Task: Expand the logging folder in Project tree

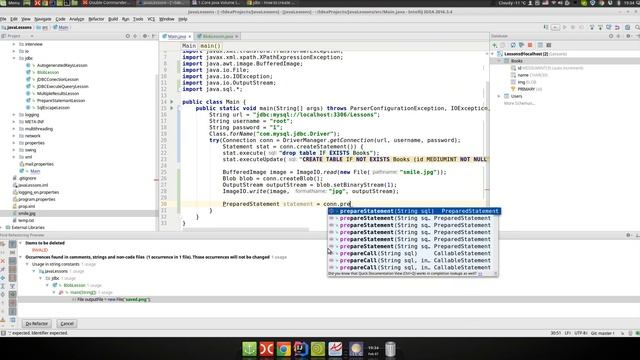Action: point(14,115)
